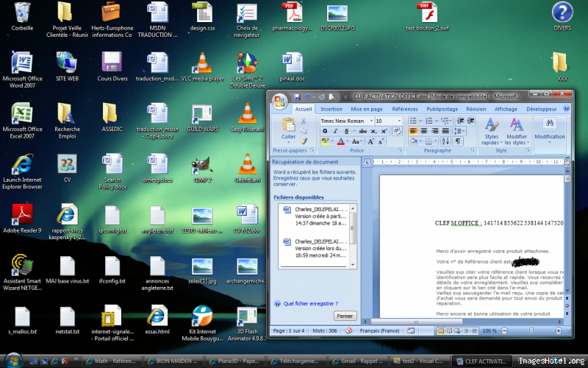Viewport: 588px width, 368px height.
Task: Click the Format Painter brush icon
Action: tap(304, 141)
